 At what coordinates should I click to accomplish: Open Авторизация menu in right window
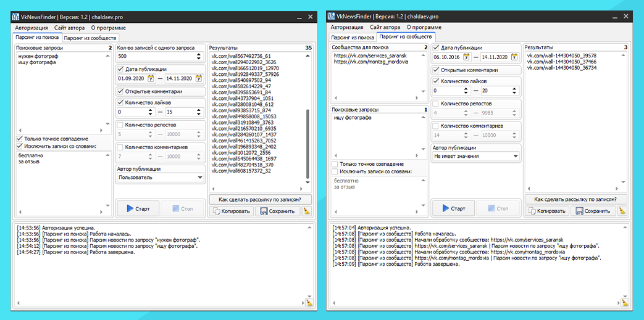point(347,28)
